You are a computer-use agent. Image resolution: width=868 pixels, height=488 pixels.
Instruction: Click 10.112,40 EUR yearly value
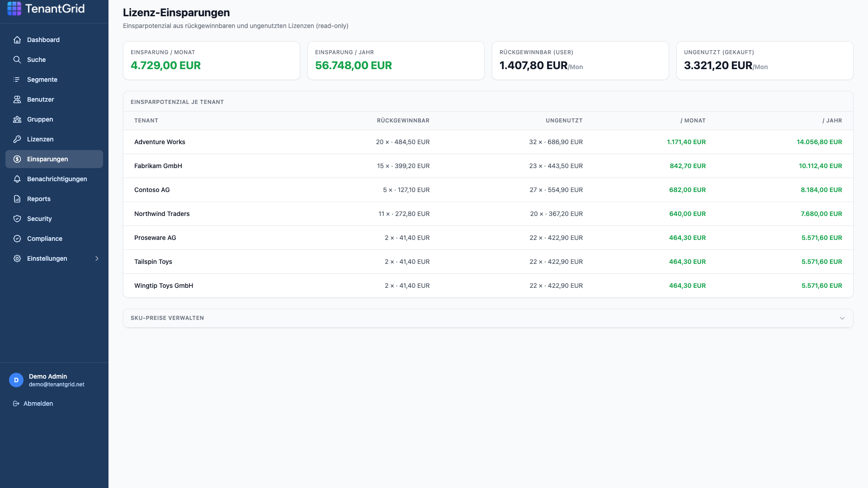[x=821, y=166]
